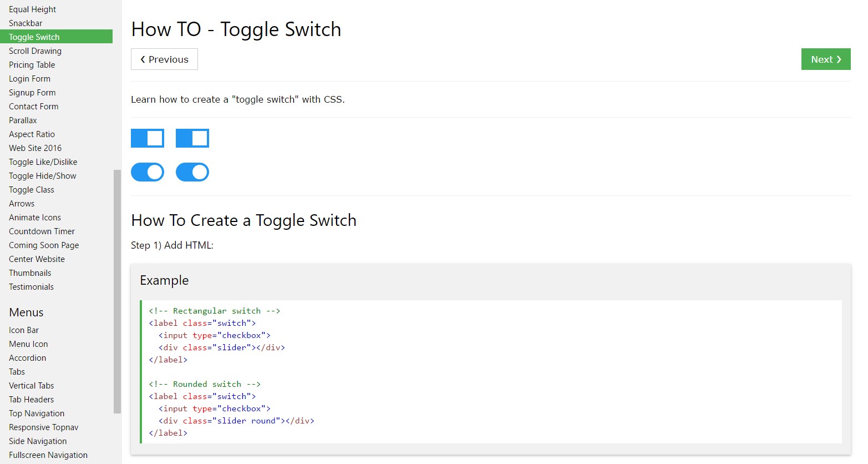Navigate to Fullscreen Navigation

48,455
